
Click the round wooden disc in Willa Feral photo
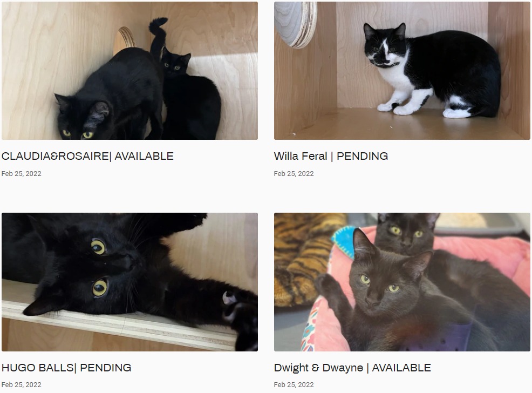tap(296, 24)
